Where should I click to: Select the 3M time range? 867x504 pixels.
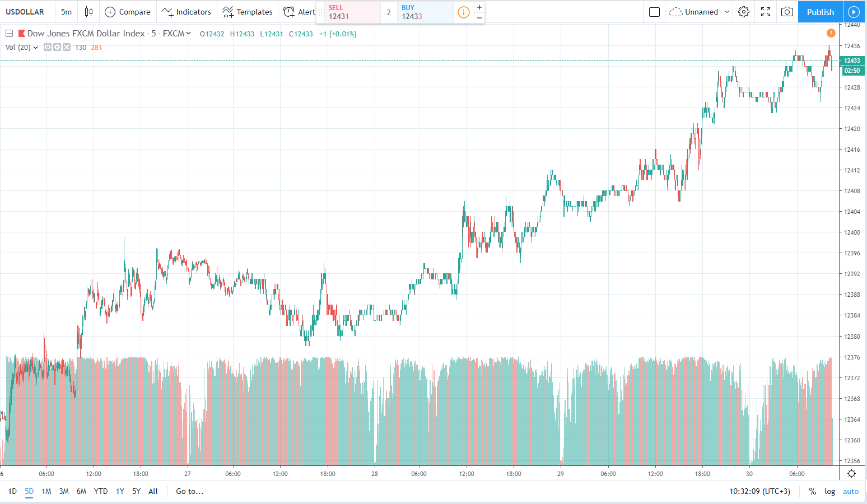[64, 491]
